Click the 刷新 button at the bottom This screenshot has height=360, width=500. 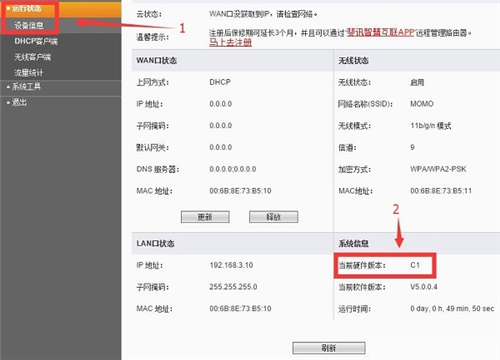(x=329, y=348)
